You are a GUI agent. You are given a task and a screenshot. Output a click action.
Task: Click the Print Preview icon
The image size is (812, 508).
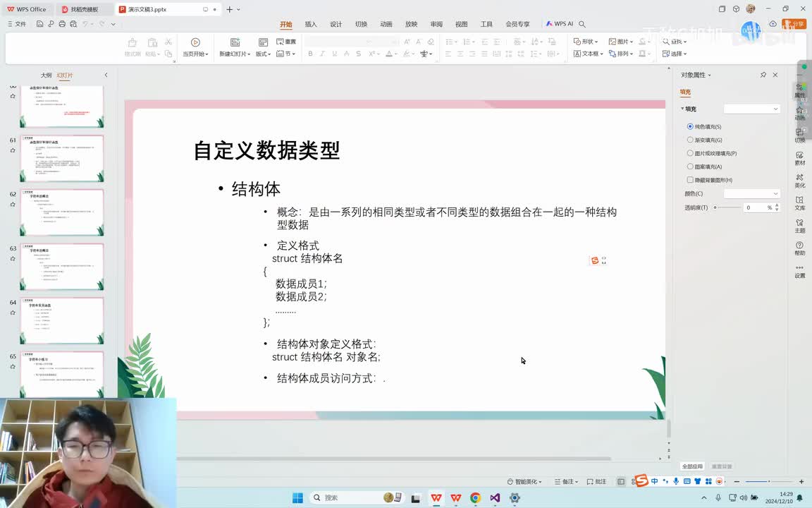(x=73, y=24)
